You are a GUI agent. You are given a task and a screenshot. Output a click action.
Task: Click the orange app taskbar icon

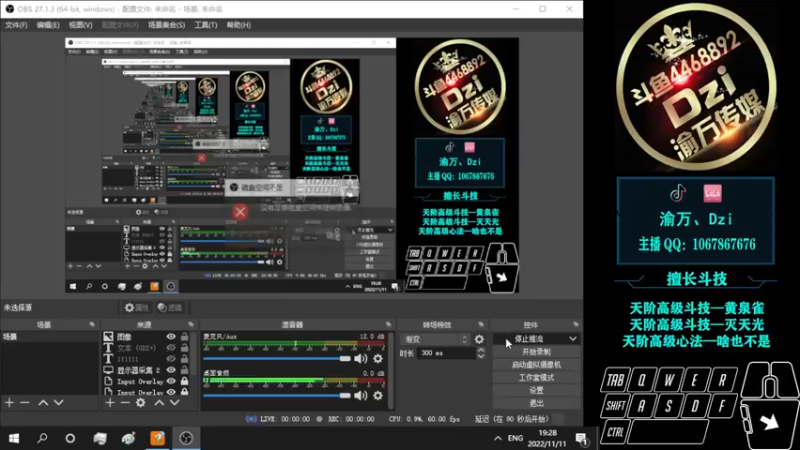click(157, 438)
